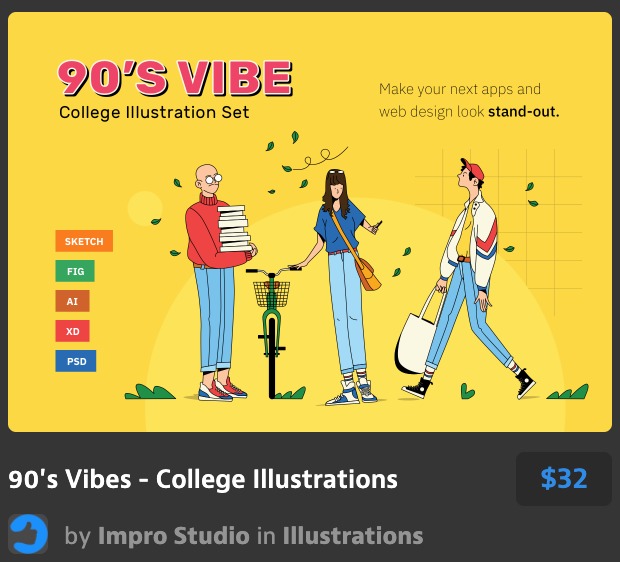Click the white tote bag illustration
Viewport: 620px width, 562px height.
pos(419,334)
